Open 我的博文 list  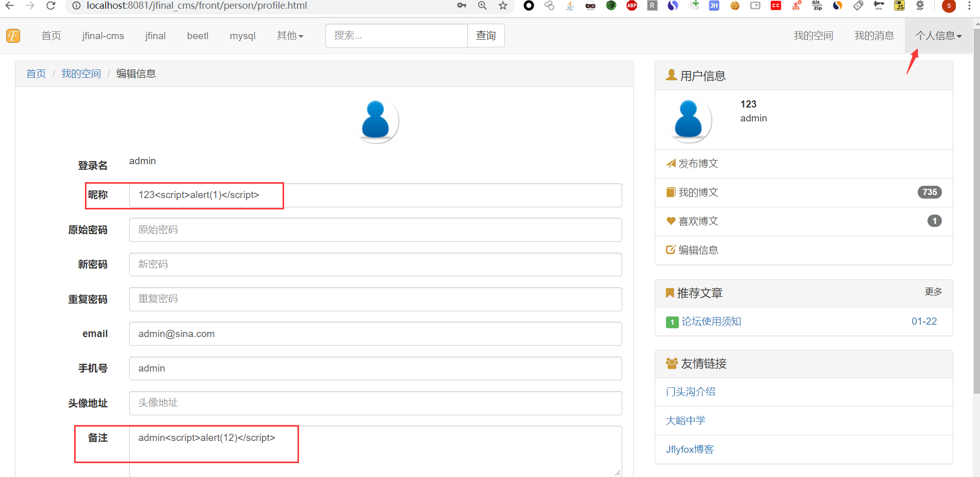pos(698,192)
